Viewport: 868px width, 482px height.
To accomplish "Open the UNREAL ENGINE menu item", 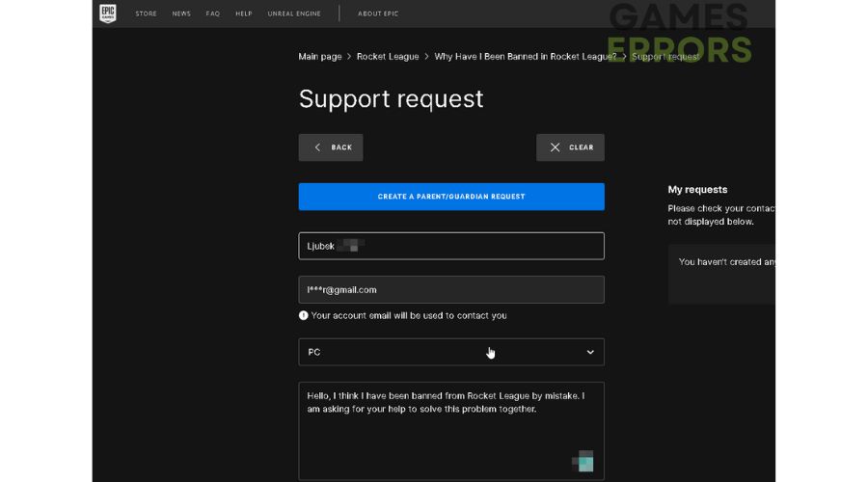I will (294, 13).
